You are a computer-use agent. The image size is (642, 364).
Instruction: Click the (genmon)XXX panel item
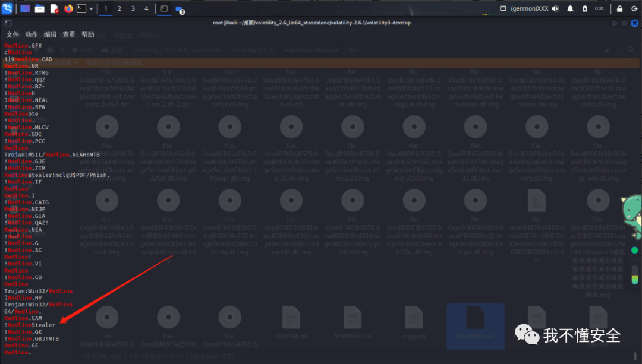tap(530, 8)
